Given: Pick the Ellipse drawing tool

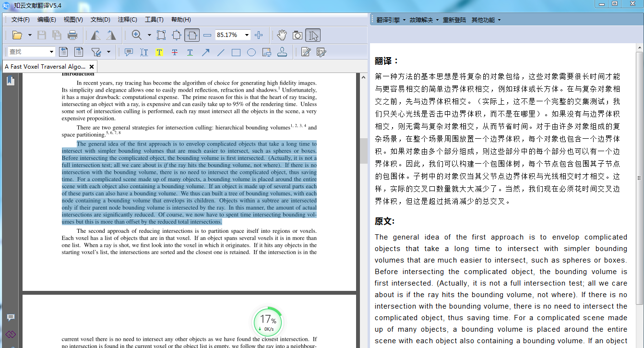Looking at the screenshot, I should (251, 52).
